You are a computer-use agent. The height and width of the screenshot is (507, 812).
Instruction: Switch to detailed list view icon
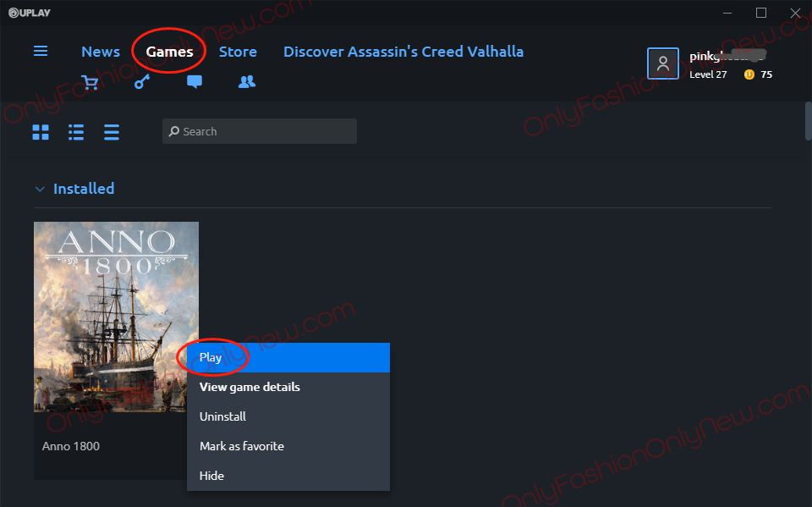click(x=76, y=132)
